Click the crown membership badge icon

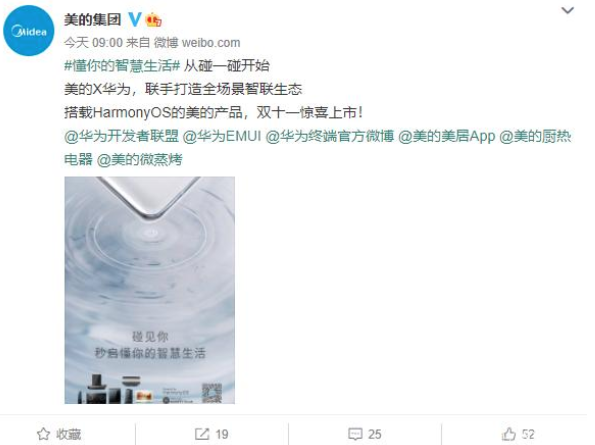153,19
